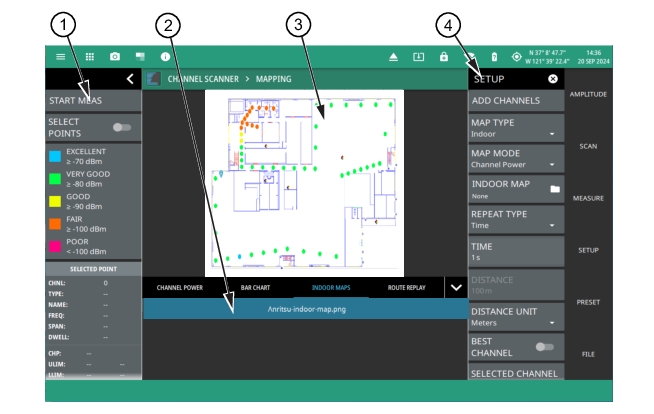Select the Anritsu-indoor-map.png file row
Screen dimensions: 654x414
tap(305, 309)
